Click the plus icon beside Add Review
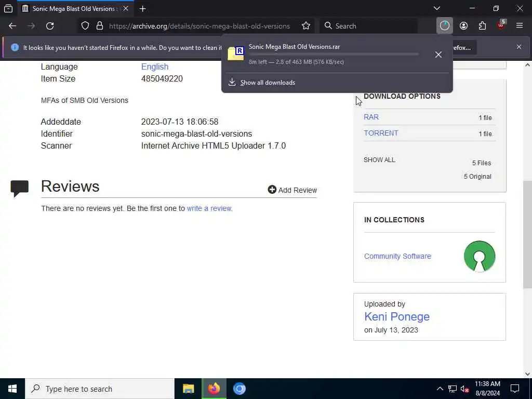The height and width of the screenshot is (399, 532). 272,189
